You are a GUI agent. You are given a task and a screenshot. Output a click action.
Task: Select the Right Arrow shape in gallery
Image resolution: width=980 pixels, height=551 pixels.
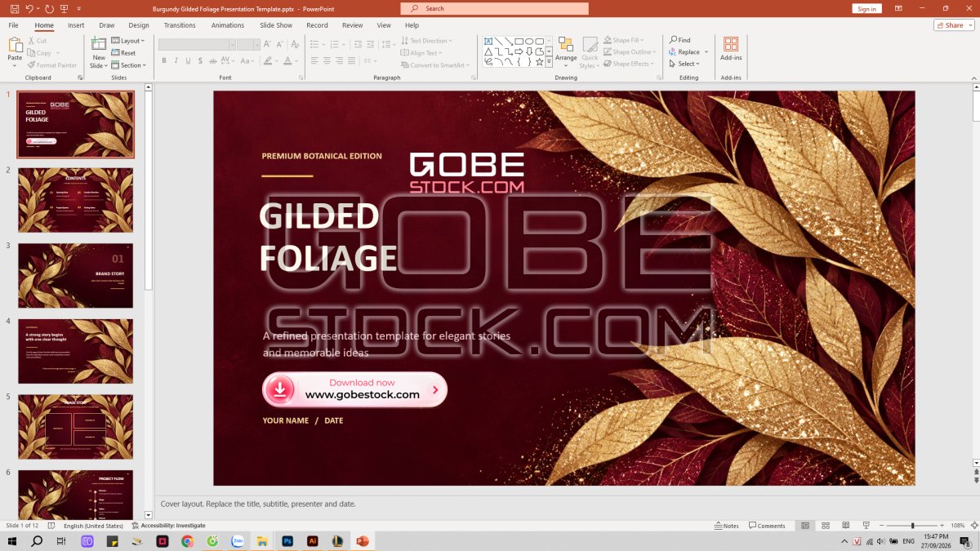coord(519,51)
